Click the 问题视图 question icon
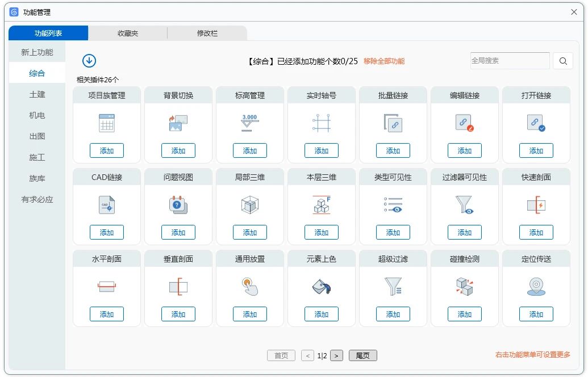This screenshot has height=377, width=588. pyautogui.click(x=178, y=205)
